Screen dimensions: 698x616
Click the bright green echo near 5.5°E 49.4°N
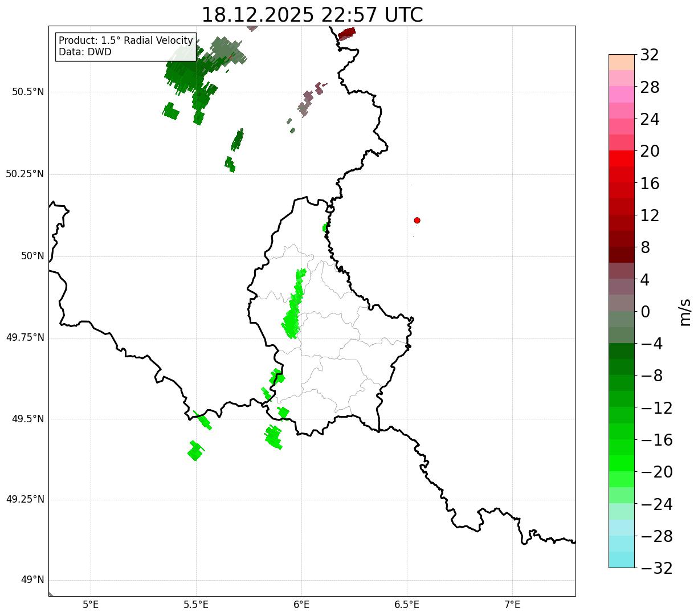[x=195, y=451]
